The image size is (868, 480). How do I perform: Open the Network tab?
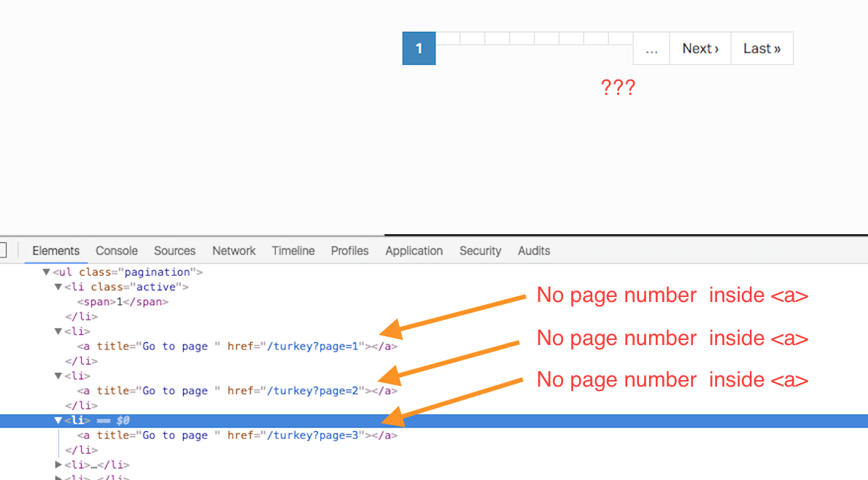tap(233, 251)
